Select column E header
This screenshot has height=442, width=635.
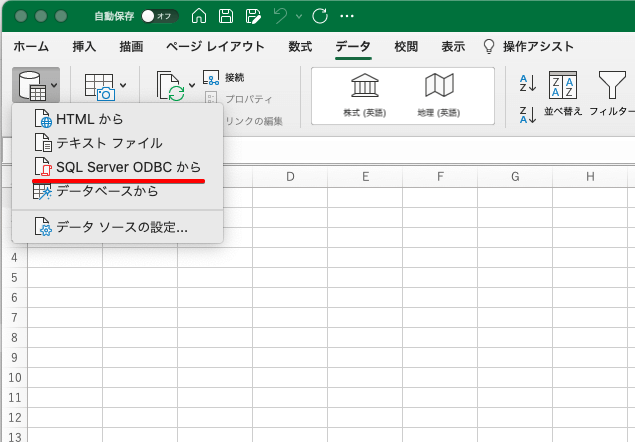[365, 177]
